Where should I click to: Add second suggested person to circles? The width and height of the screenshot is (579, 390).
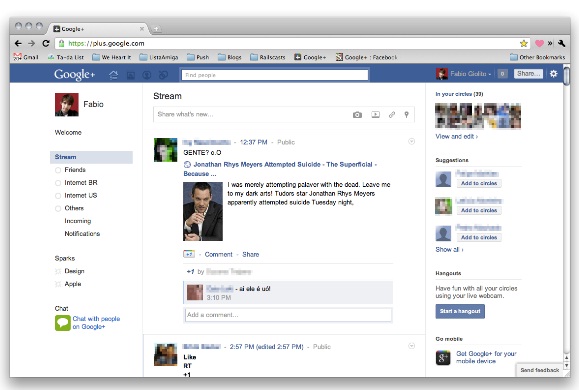479,210
